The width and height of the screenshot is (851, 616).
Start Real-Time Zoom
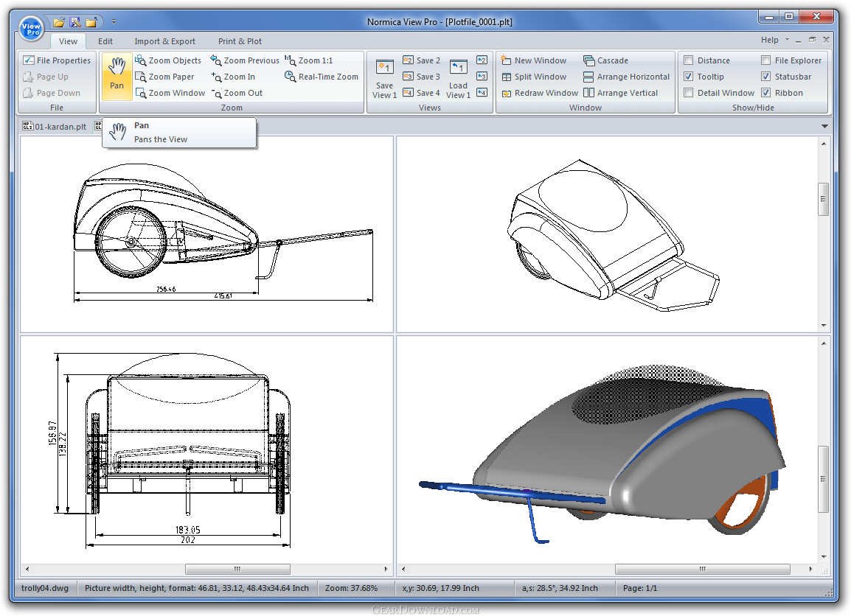tap(322, 77)
